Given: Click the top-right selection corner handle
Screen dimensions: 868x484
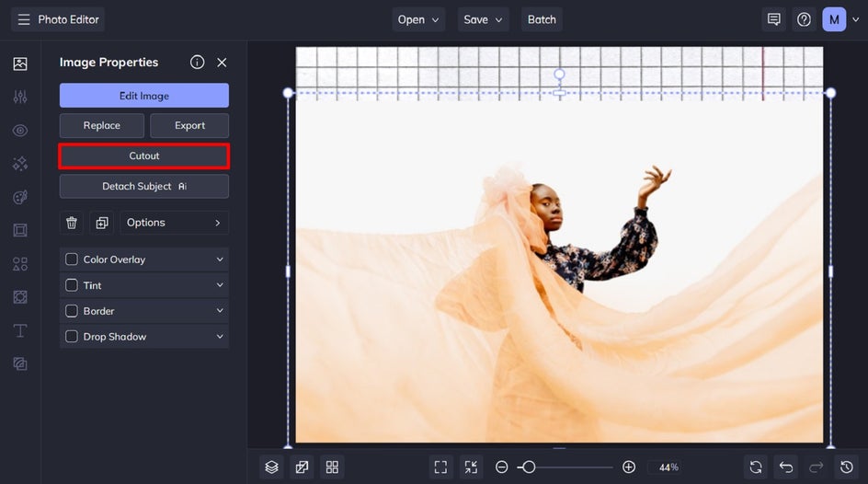Looking at the screenshot, I should click(831, 93).
